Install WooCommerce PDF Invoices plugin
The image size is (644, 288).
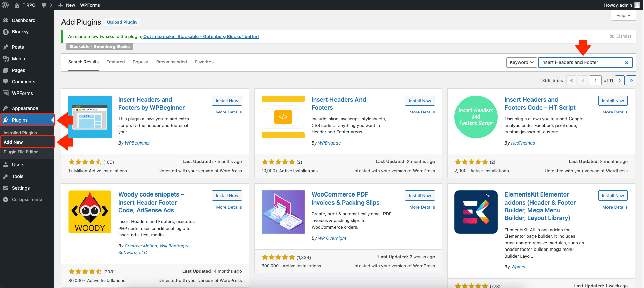pos(420,195)
